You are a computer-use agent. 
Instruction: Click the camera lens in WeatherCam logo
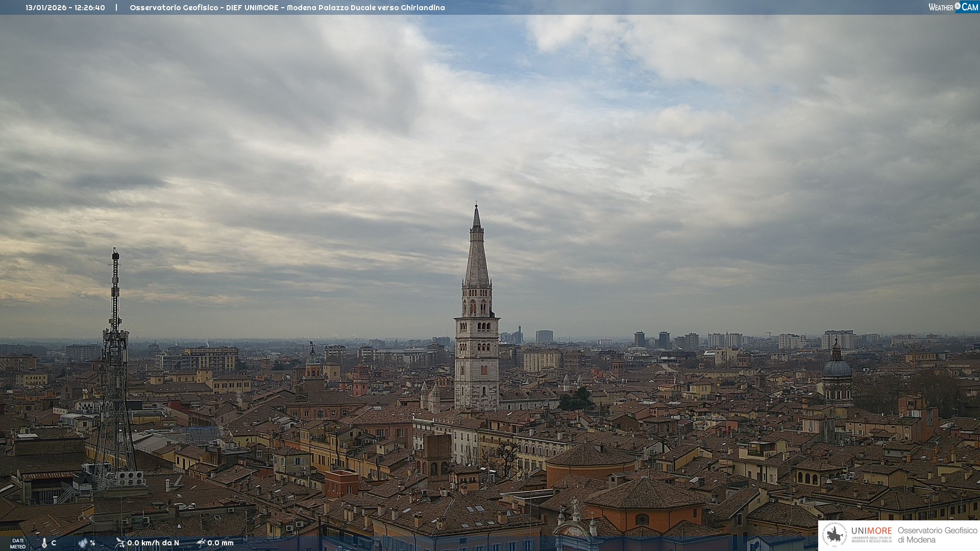958,6
